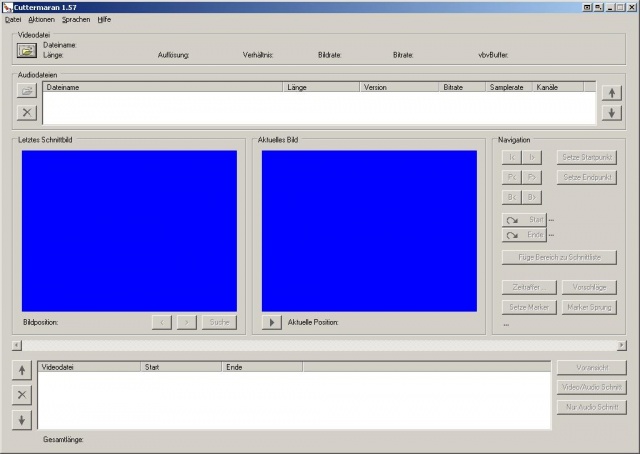Image resolution: width=640 pixels, height=454 pixels.
Task: Move cut list entry down with arrow
Action: [x=23, y=419]
